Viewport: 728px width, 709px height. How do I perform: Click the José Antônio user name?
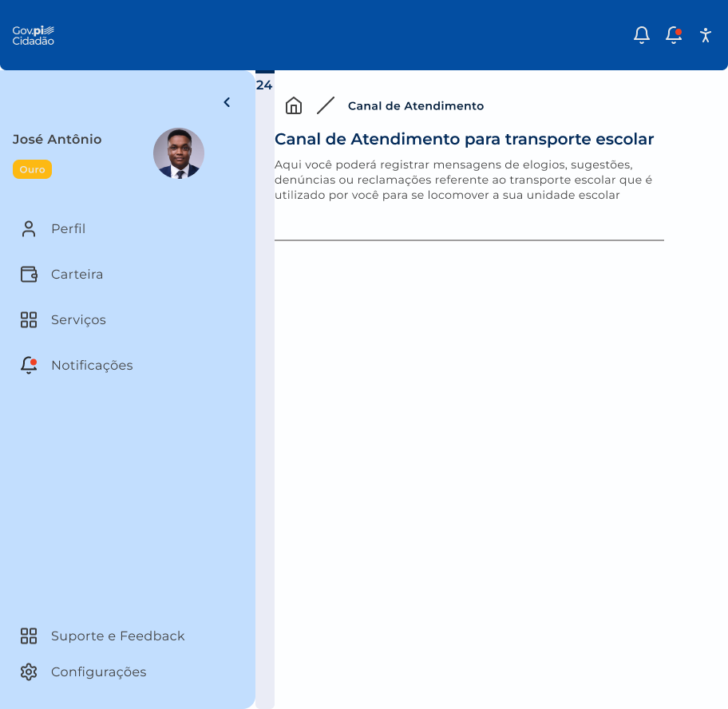(x=57, y=139)
